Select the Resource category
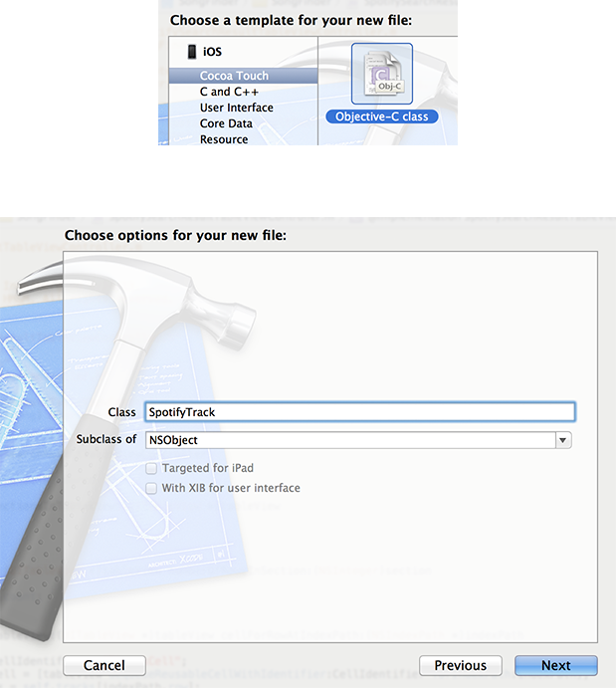616x688 pixels. [x=224, y=139]
